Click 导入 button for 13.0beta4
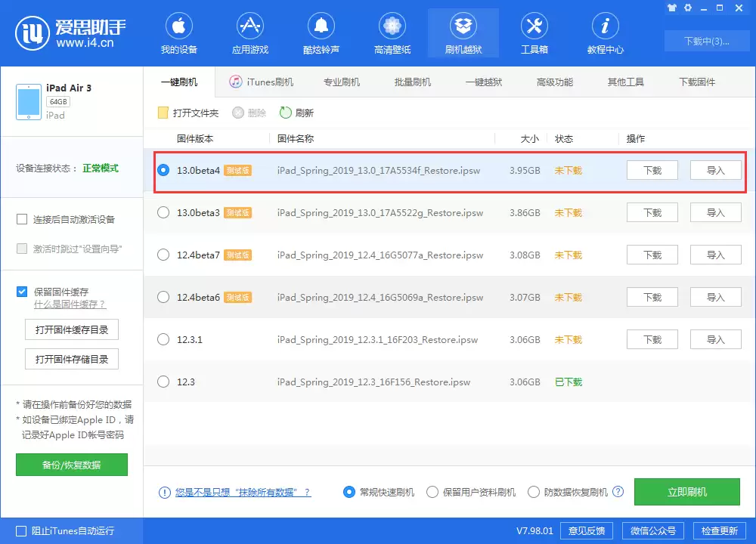This screenshot has width=756, height=544. point(715,170)
